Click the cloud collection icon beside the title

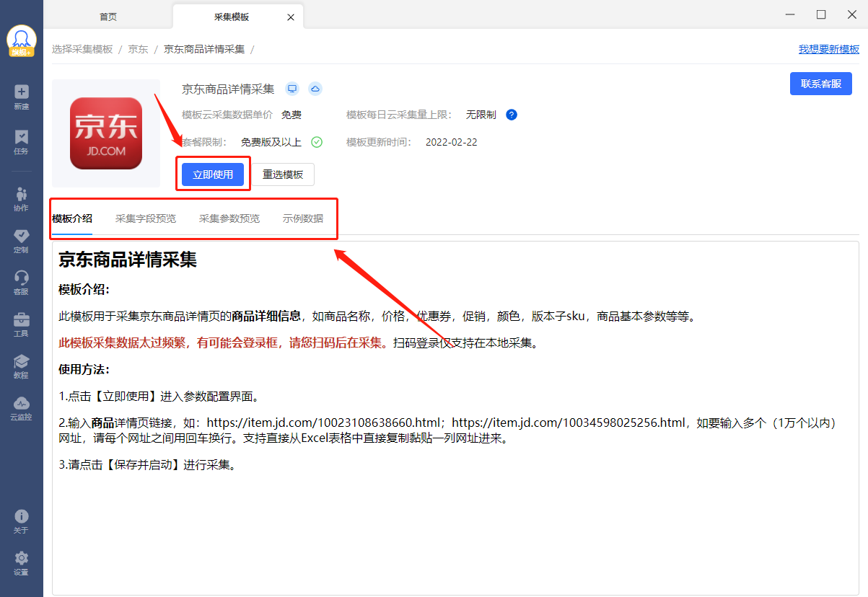315,89
